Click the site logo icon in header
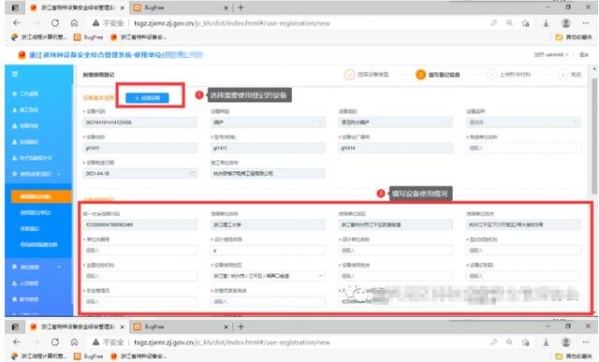The width and height of the screenshot is (599, 362). point(22,55)
